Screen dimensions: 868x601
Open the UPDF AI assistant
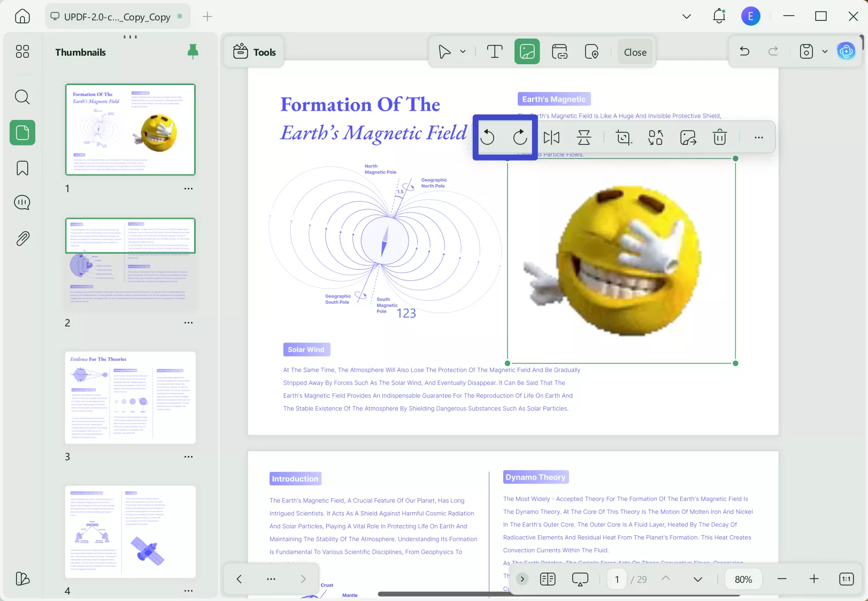[x=846, y=51]
